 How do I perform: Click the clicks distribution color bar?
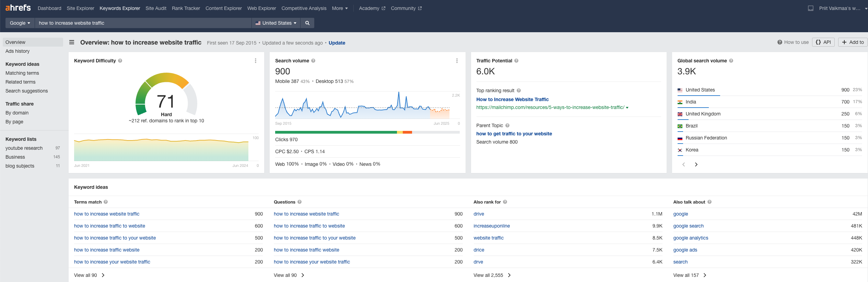click(367, 132)
